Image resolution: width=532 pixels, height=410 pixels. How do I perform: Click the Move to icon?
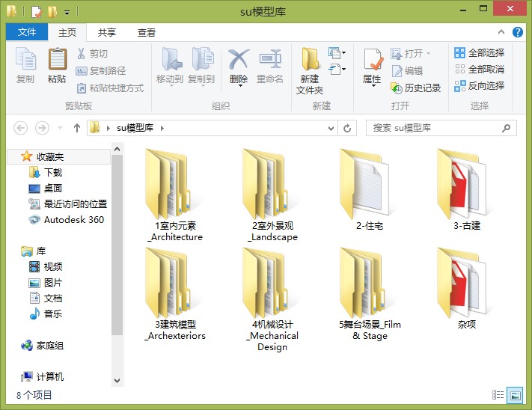[171, 59]
